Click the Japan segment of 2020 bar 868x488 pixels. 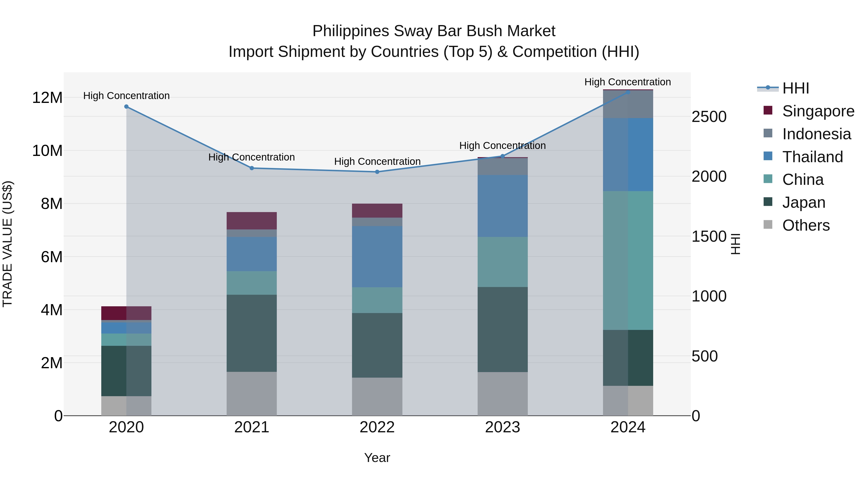[x=126, y=371]
